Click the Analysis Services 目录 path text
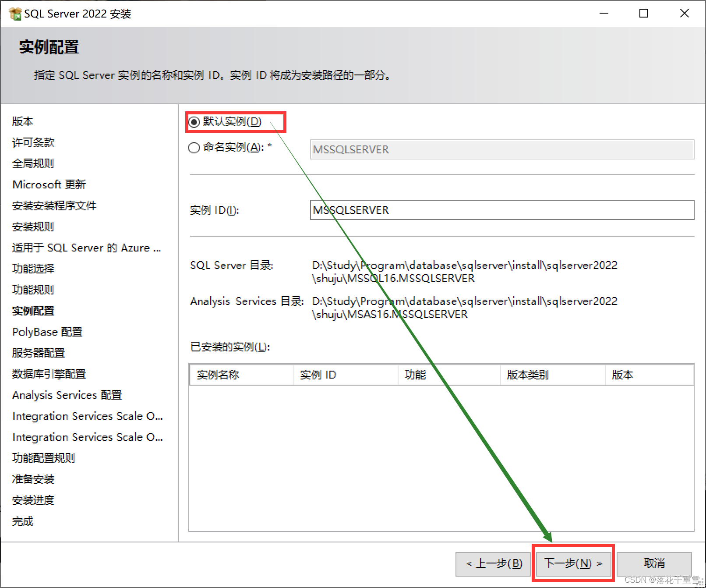706x588 pixels. click(464, 308)
